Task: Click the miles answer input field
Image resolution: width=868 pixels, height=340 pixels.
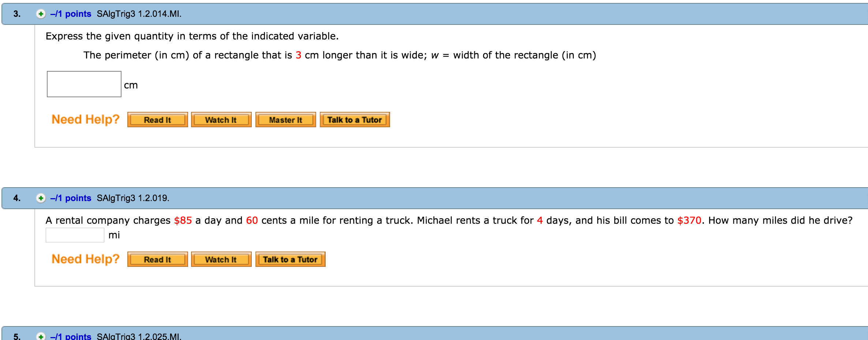Action: click(75, 235)
